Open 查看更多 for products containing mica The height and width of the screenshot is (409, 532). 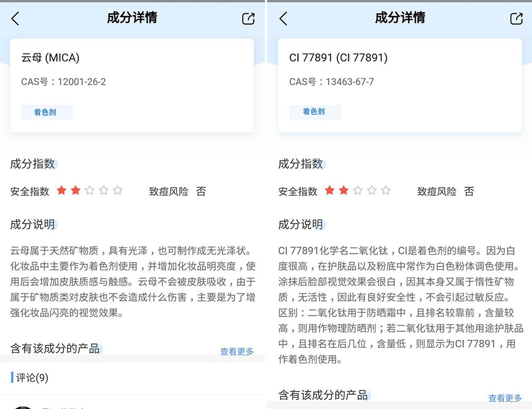[x=236, y=351]
